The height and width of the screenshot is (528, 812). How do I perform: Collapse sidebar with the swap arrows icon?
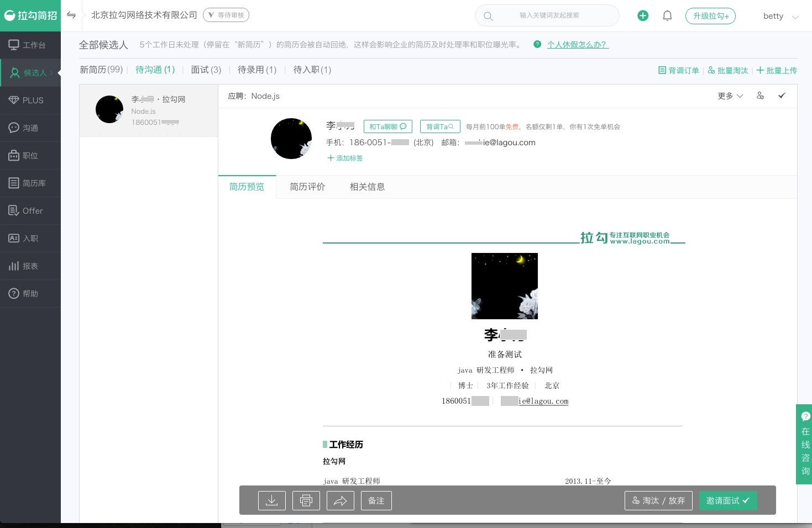(71, 15)
